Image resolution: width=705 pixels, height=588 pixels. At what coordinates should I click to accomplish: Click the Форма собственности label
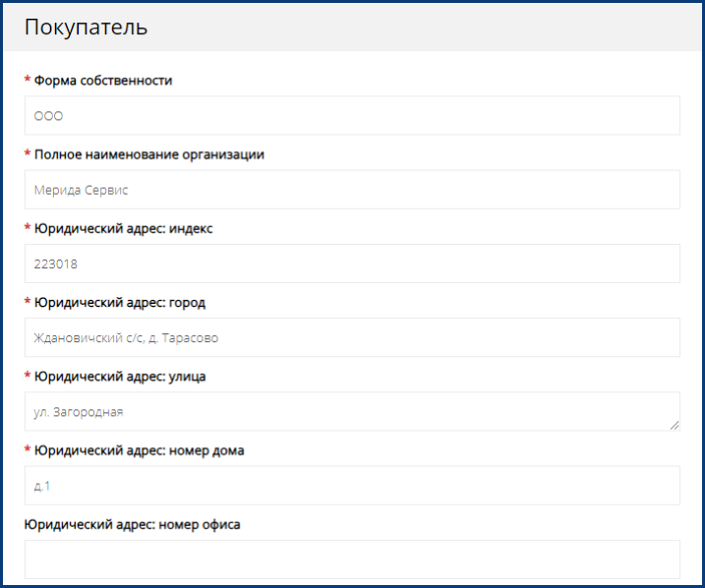[103, 81]
